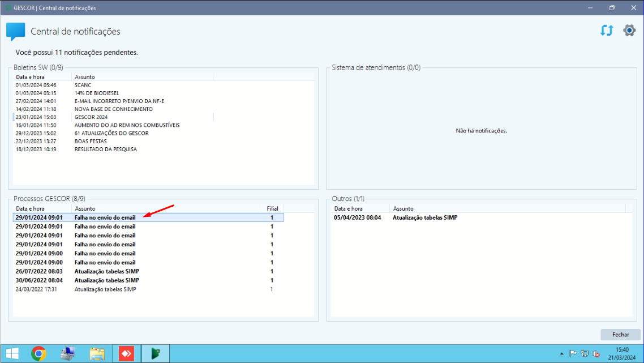Screen dimensions: 644x363
Task: Select NOVA BASE DE CONHECIMENTO bulletin
Action: (113, 109)
